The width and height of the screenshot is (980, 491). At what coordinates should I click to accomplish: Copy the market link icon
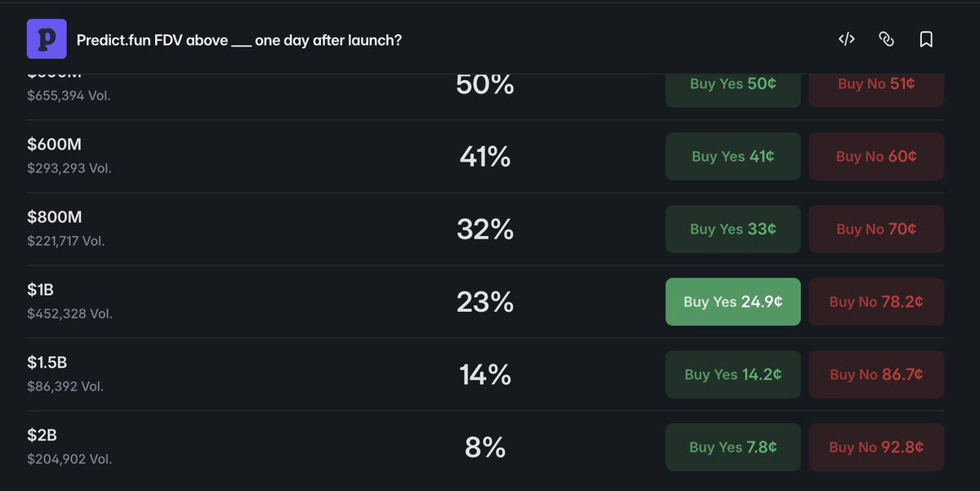pos(886,39)
